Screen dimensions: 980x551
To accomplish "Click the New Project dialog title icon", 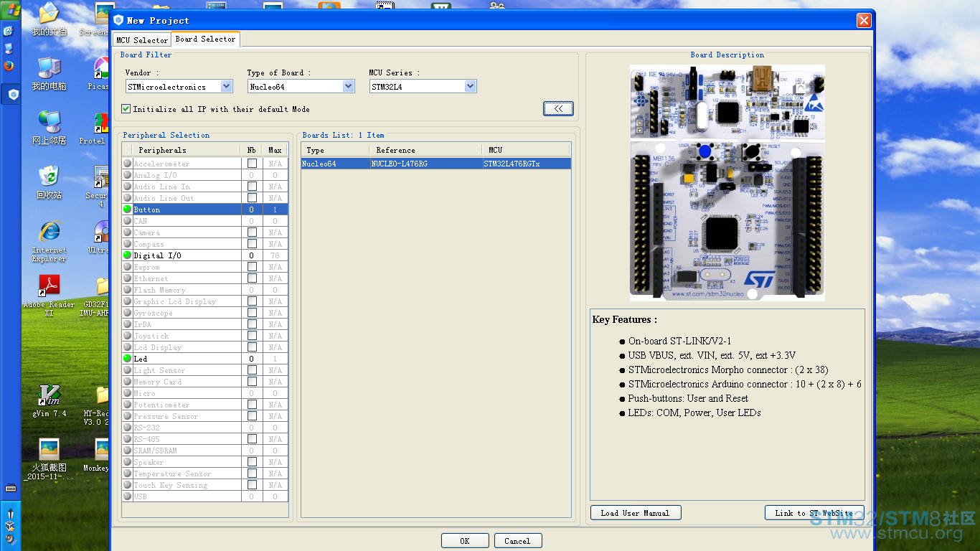I will pos(119,20).
